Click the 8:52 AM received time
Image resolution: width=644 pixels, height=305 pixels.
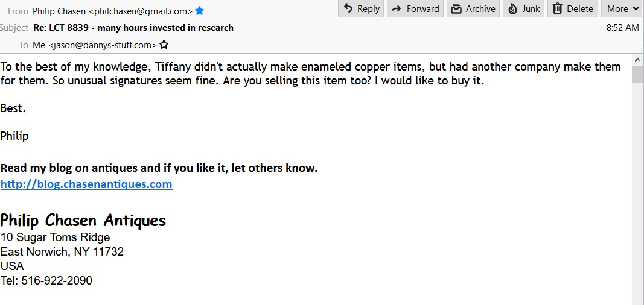[622, 28]
